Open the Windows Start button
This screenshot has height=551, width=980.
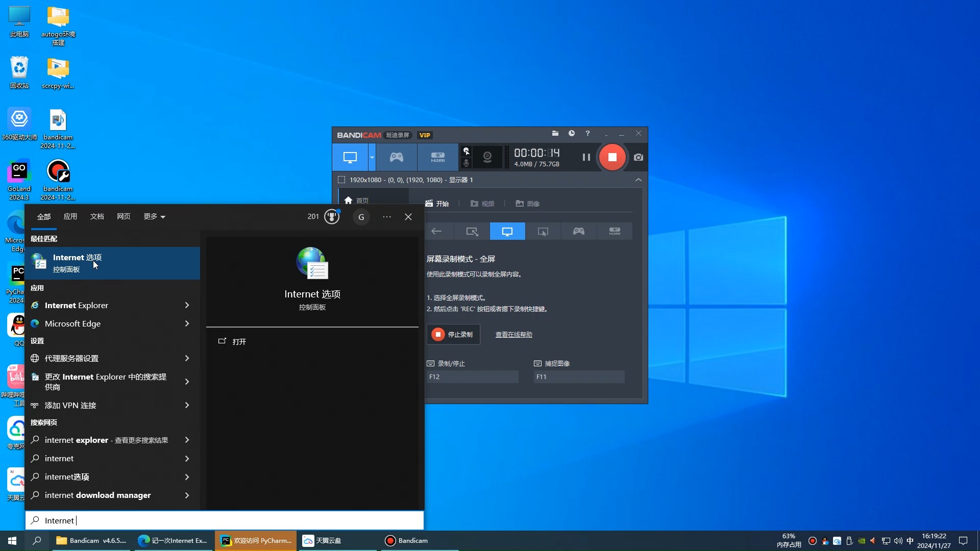pos(12,541)
